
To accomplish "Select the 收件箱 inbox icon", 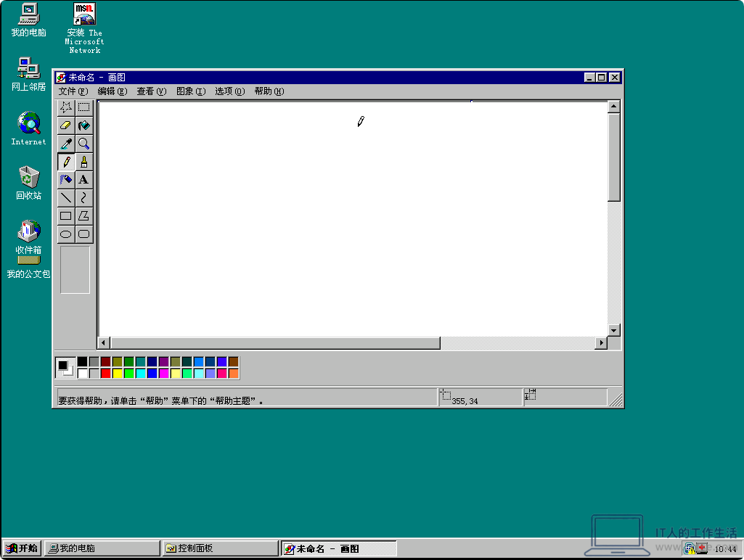I will pyautogui.click(x=28, y=236).
